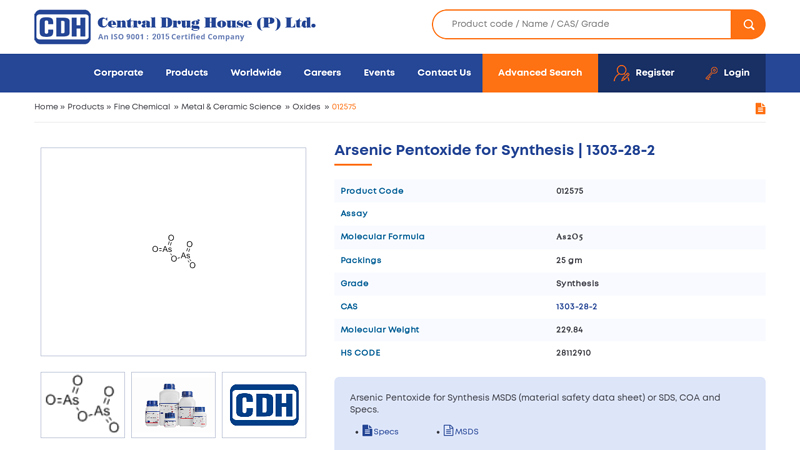800x450 pixels.
Task: Click the Product Code label
Action: pyautogui.click(x=372, y=191)
